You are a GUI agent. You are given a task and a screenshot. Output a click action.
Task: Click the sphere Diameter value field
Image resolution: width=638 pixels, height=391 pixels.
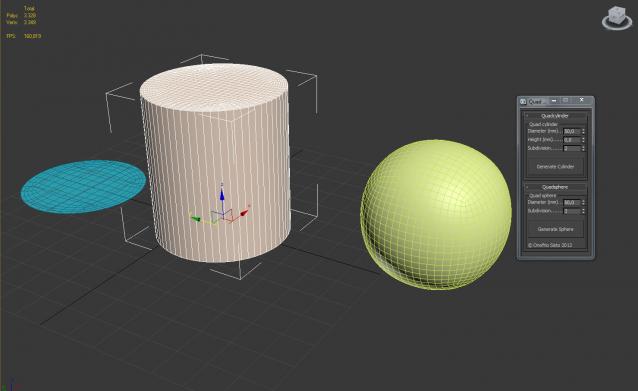click(572, 202)
